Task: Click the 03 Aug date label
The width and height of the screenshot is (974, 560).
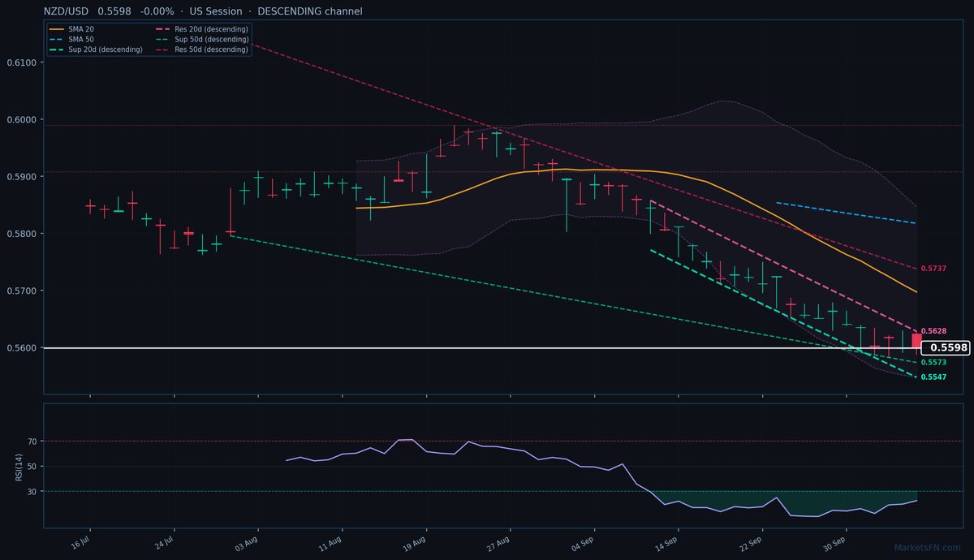Action: (248, 543)
